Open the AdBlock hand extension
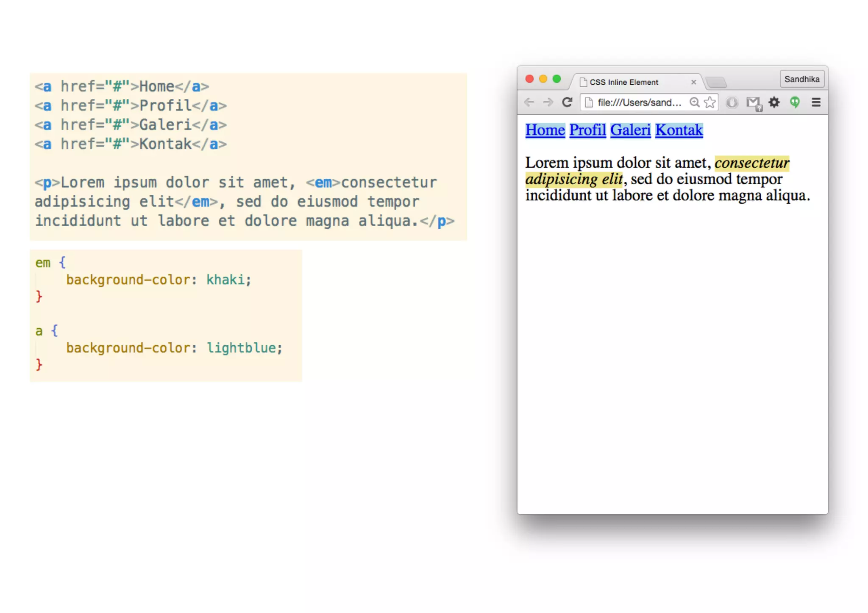The width and height of the screenshot is (868, 613). [732, 103]
